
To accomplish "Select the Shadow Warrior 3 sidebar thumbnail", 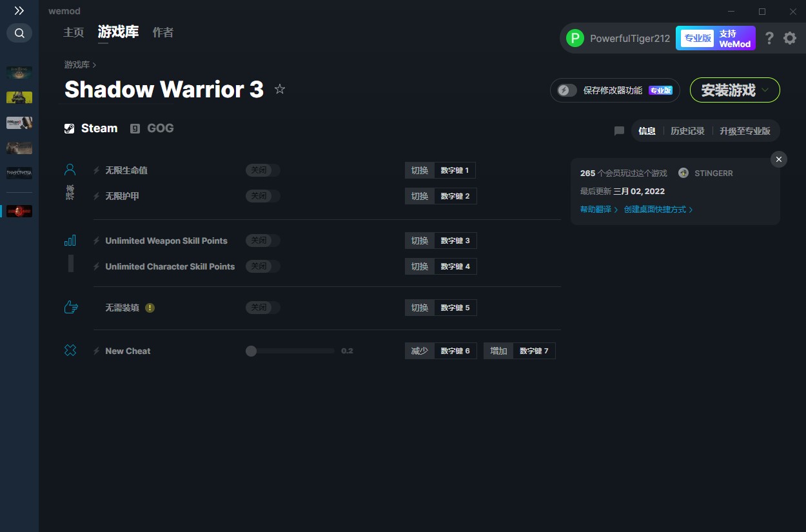I will 19,211.
